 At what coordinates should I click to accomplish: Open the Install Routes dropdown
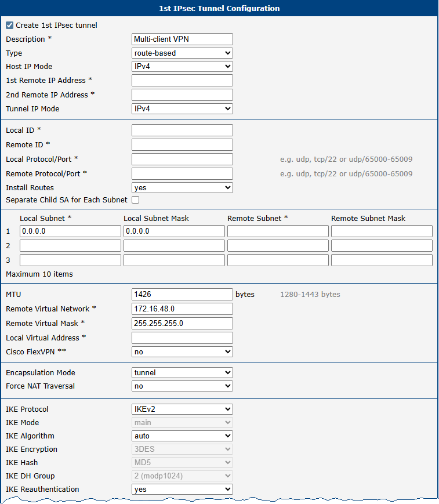(182, 188)
